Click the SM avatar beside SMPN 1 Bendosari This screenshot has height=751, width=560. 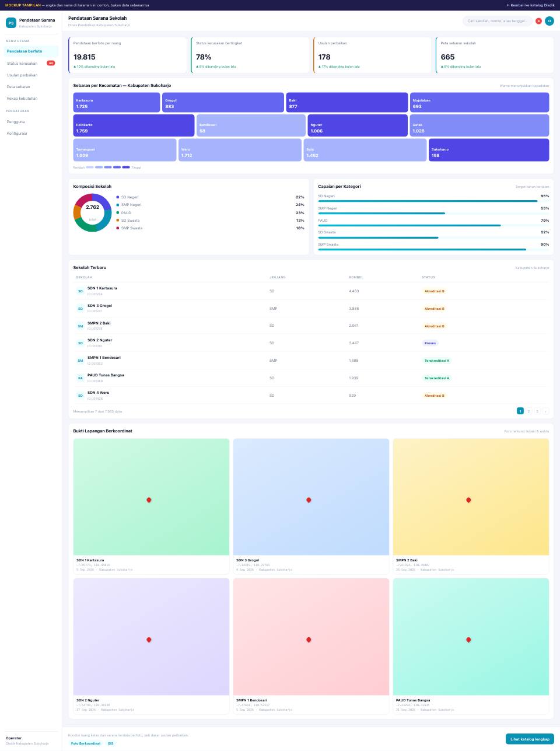80,361
